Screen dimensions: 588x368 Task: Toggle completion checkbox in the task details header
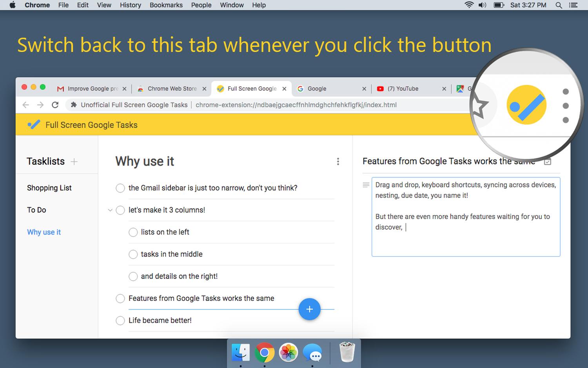pyautogui.click(x=548, y=162)
